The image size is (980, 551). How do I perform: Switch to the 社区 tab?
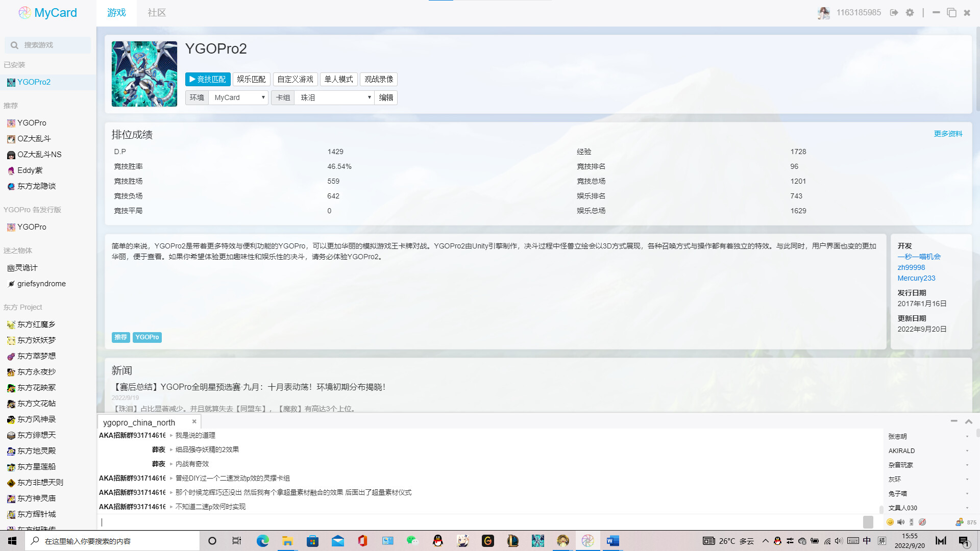(157, 13)
